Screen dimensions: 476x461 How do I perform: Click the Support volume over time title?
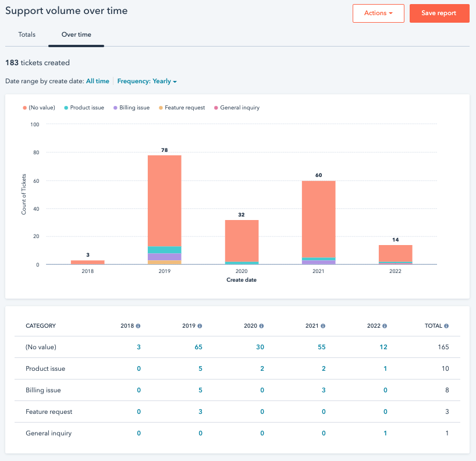[x=66, y=10]
